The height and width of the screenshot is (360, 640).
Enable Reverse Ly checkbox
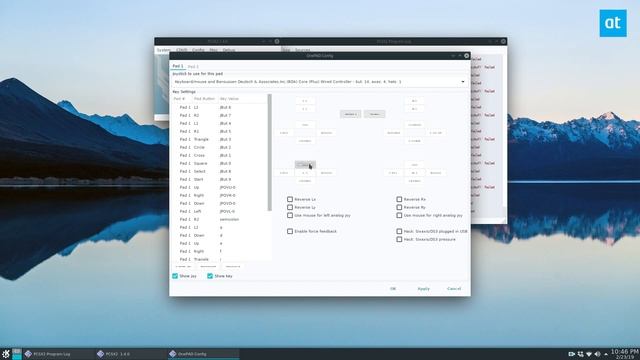[x=290, y=207]
